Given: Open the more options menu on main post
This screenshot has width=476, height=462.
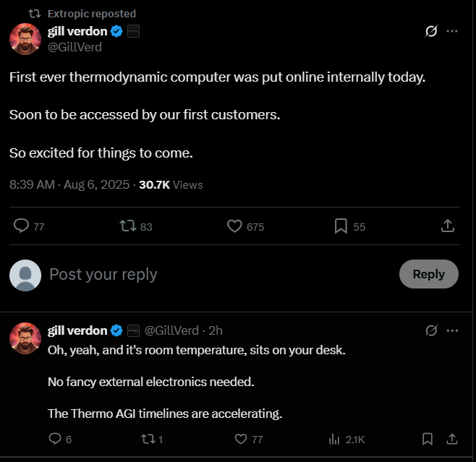Looking at the screenshot, I should 452,31.
